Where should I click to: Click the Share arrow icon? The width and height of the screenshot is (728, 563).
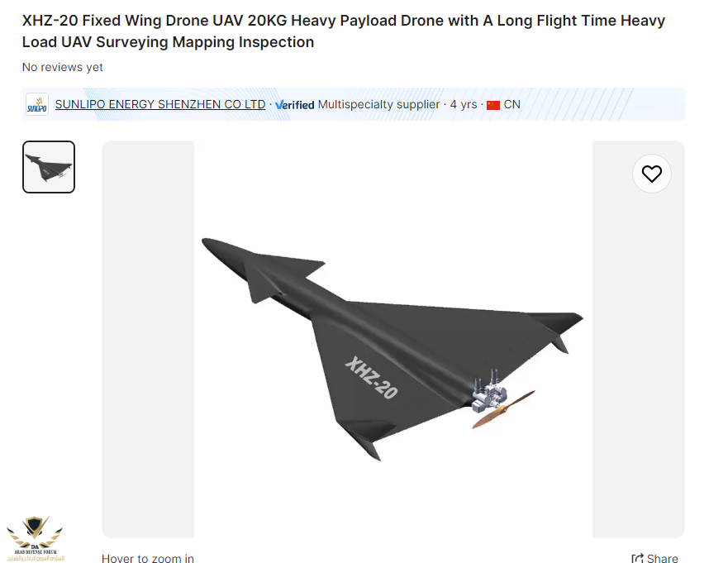[x=637, y=558]
